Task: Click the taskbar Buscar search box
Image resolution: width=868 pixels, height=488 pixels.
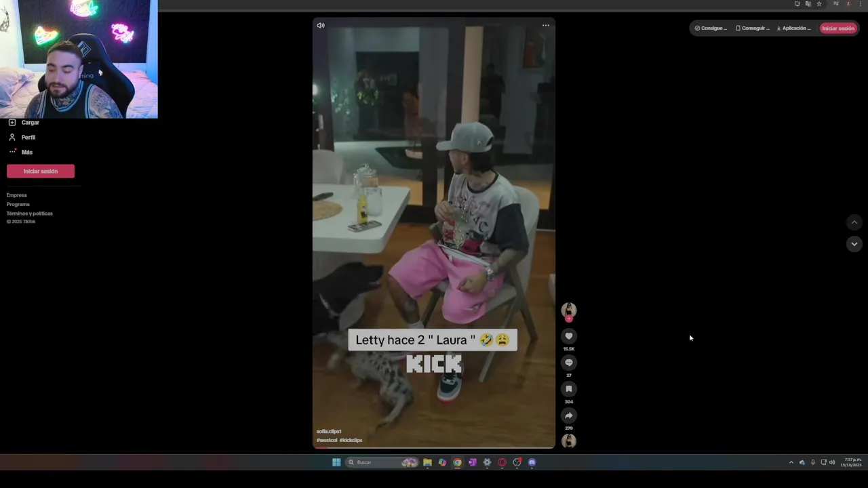Action: point(382,462)
